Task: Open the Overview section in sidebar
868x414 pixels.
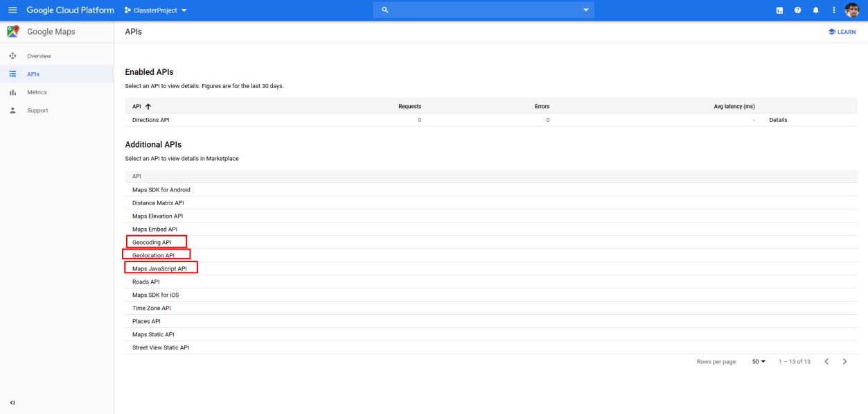Action: point(39,55)
